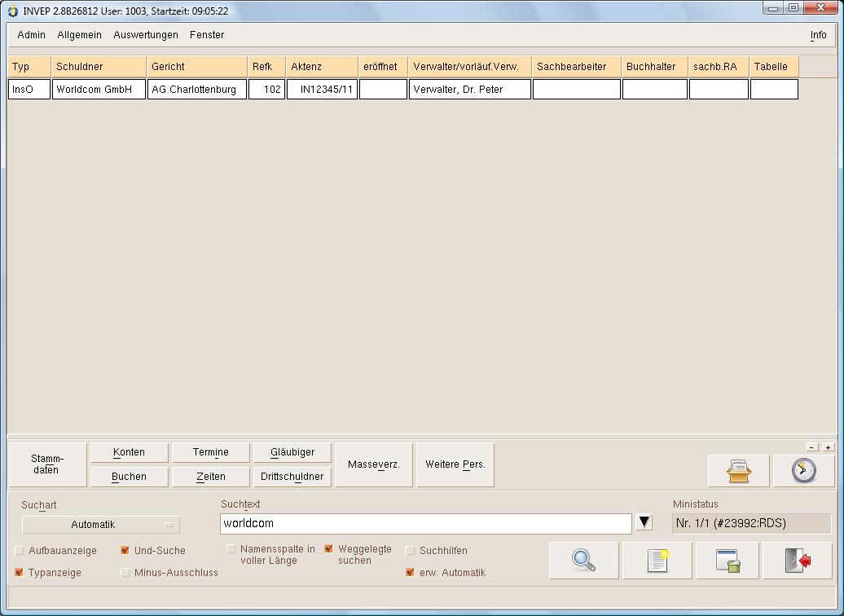Select the Worldcom GmbH cell
Screen dimensions: 844x616
pos(99,90)
